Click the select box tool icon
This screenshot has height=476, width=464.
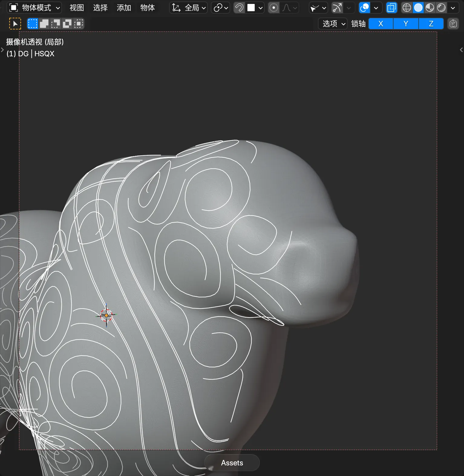tap(15, 24)
